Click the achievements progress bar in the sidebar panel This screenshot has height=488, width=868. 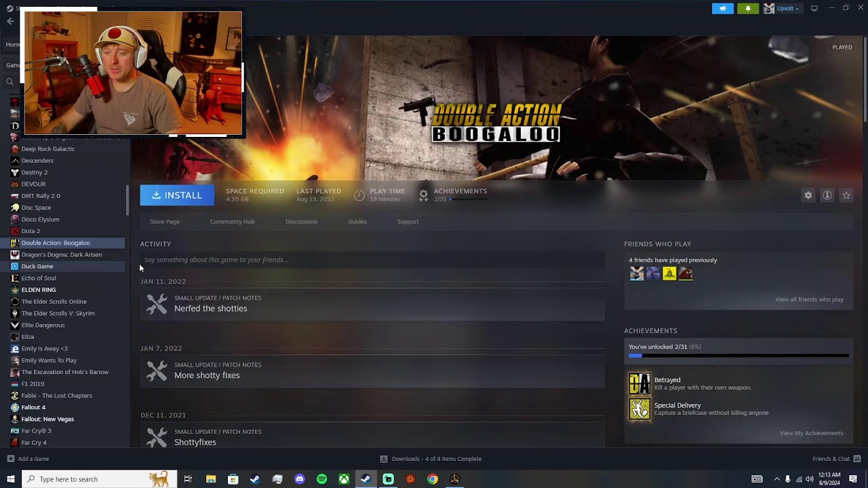(x=738, y=355)
